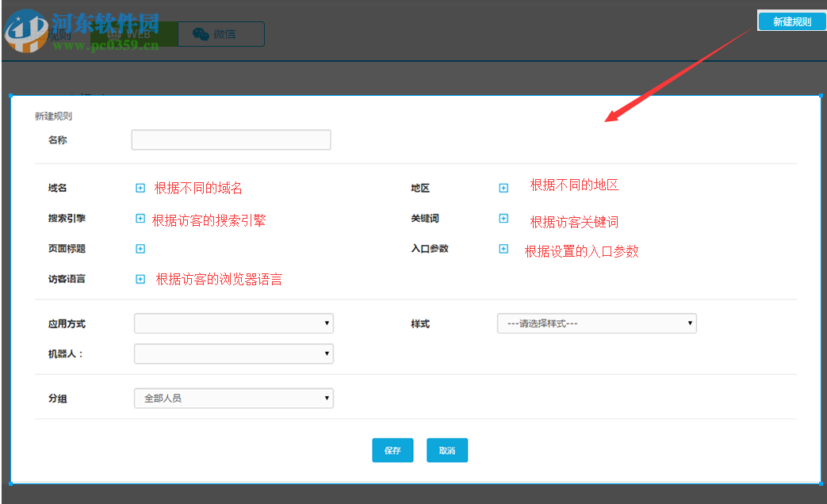Click the add icon beside 关键词
This screenshot has width=827, height=504.
(x=503, y=219)
